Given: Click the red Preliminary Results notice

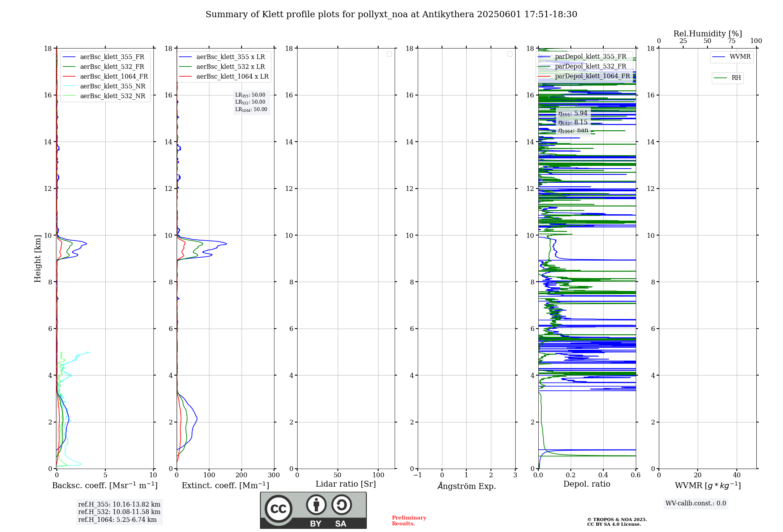Looking at the screenshot, I should pos(409,521).
